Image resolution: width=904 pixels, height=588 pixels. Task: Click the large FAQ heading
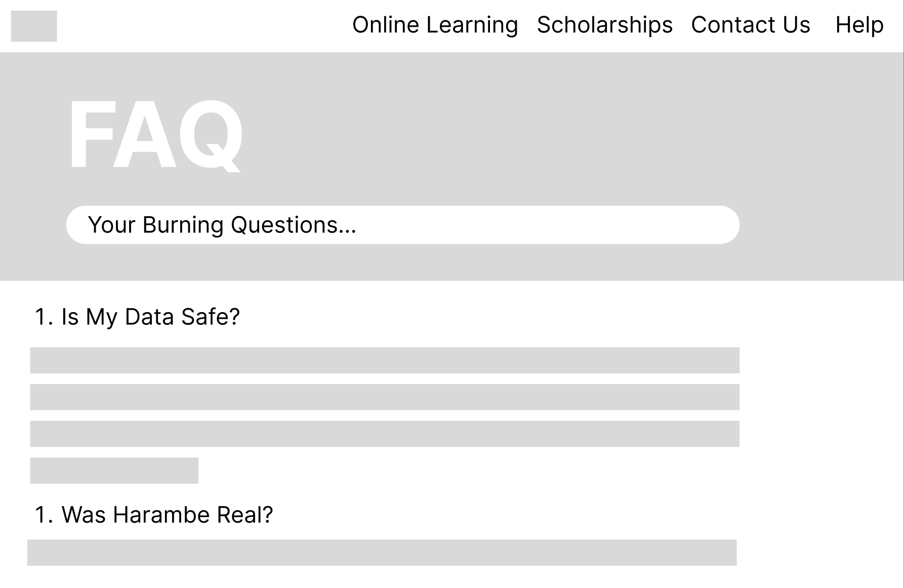pyautogui.click(x=155, y=135)
